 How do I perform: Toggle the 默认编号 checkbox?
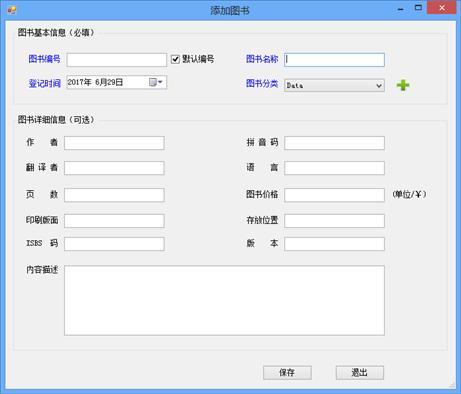pyautogui.click(x=175, y=59)
